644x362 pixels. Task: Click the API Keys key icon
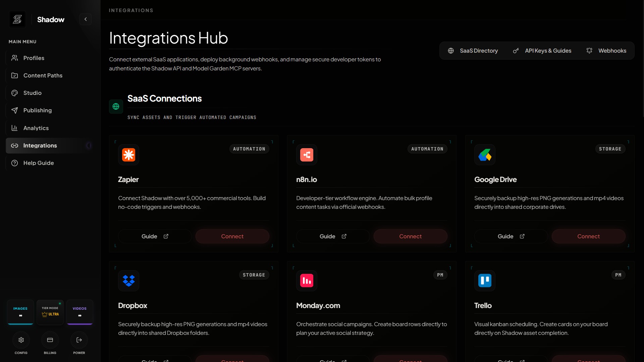(x=516, y=51)
